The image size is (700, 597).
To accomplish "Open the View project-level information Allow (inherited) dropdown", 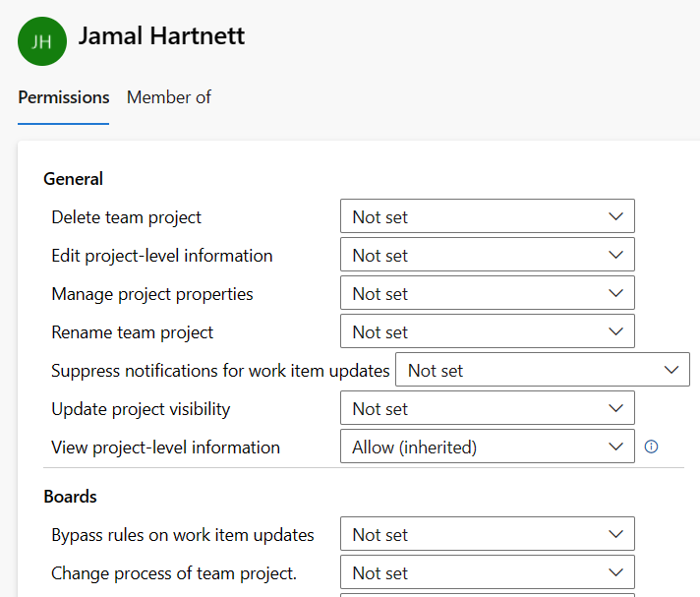I will pyautogui.click(x=487, y=447).
